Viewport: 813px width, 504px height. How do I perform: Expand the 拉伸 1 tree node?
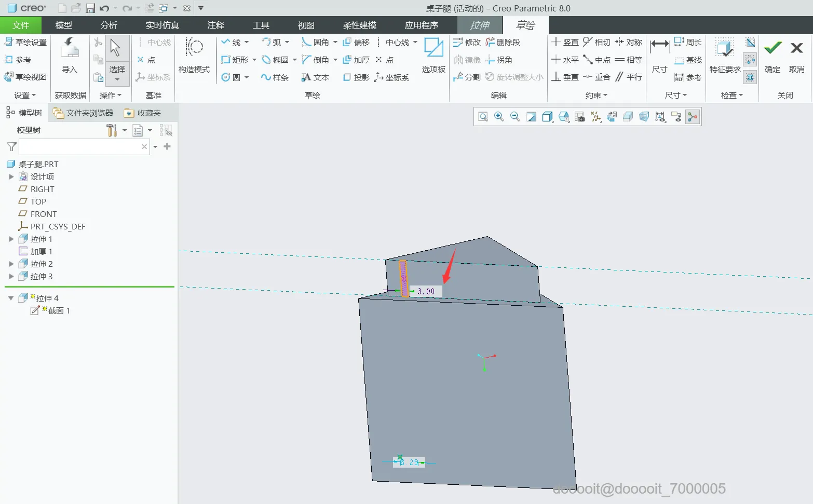[x=11, y=239]
